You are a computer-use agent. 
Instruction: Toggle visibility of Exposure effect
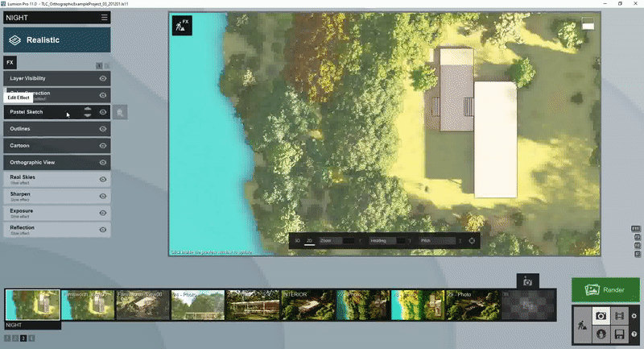pyautogui.click(x=103, y=214)
